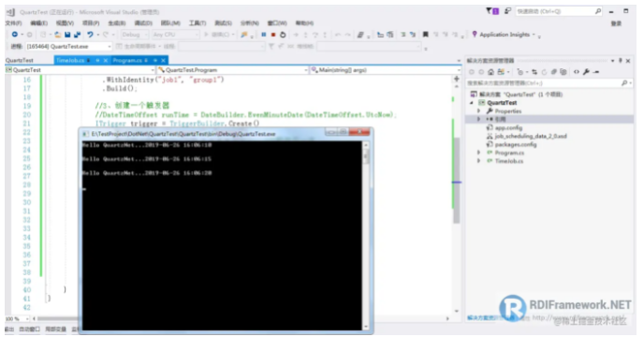Expand the Program.cs tree node arrow
Viewport: 644px width, 337px height.
click(478, 153)
